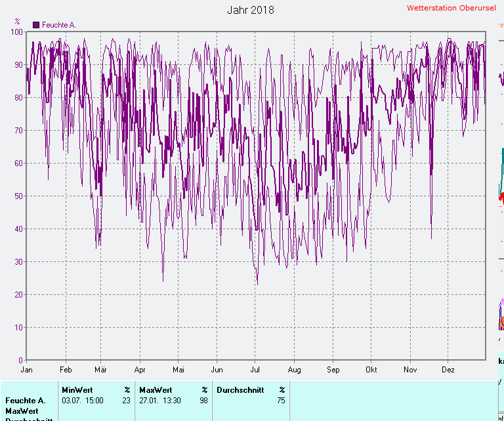The width and height of the screenshot is (504, 421).
Task: Click the y-axis label 70
Action: coord(18,131)
